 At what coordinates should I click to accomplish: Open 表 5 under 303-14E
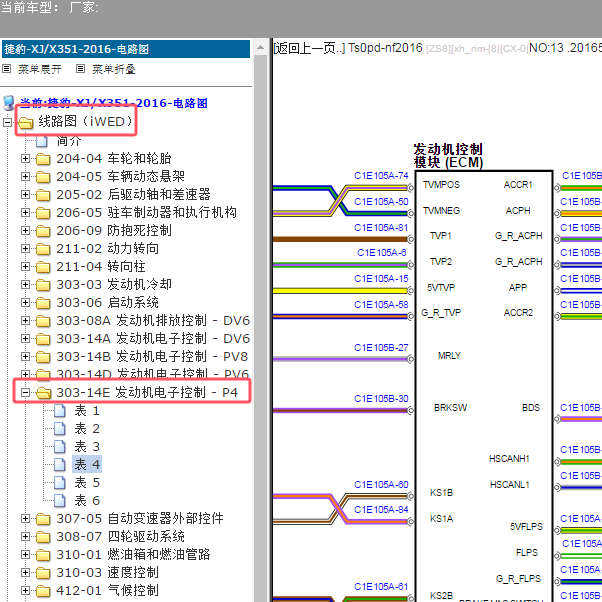point(87,483)
